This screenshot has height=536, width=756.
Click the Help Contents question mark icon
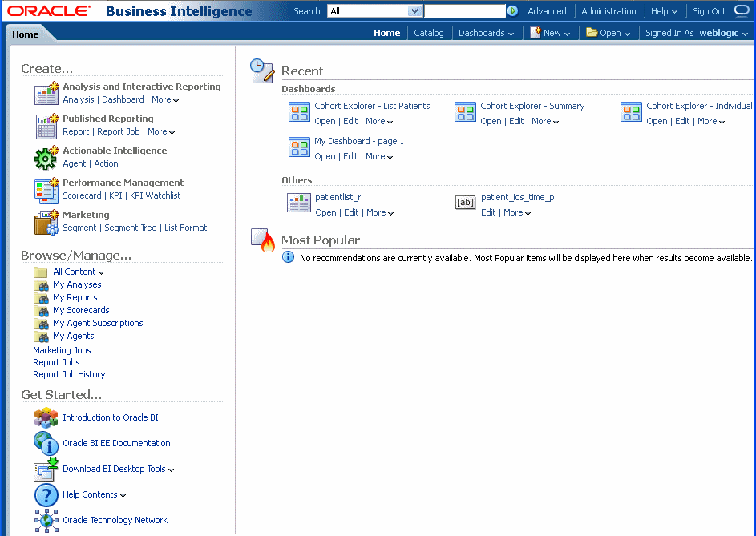(x=46, y=495)
